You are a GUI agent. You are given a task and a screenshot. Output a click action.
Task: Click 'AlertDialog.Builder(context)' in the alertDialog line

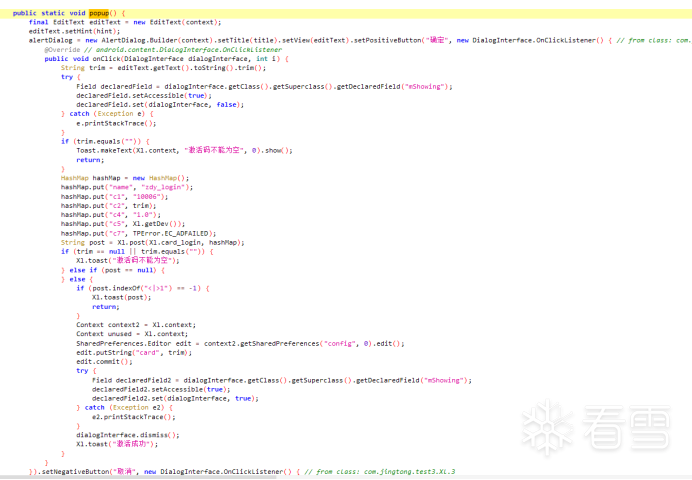coord(157,41)
